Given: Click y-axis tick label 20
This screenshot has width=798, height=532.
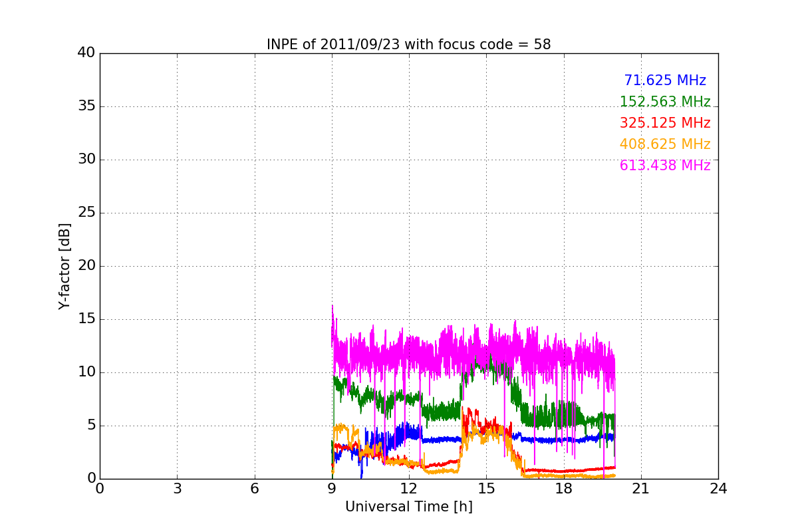Looking at the screenshot, I should click(86, 266).
